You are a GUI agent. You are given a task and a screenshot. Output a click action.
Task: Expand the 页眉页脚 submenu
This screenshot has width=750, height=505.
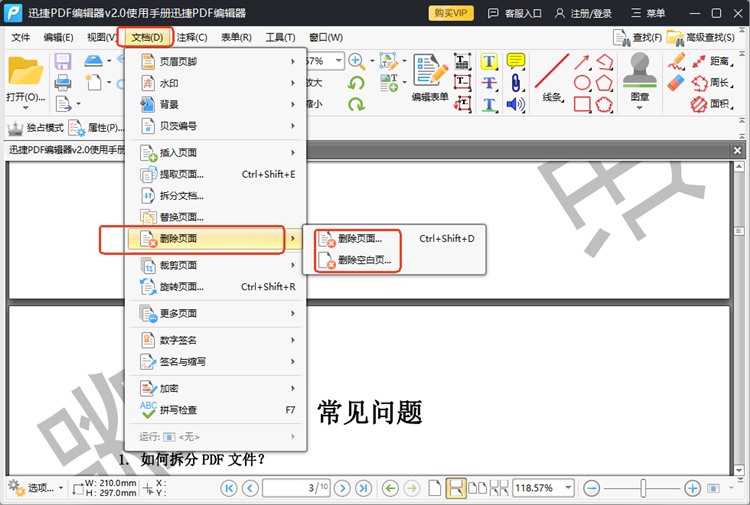point(215,61)
